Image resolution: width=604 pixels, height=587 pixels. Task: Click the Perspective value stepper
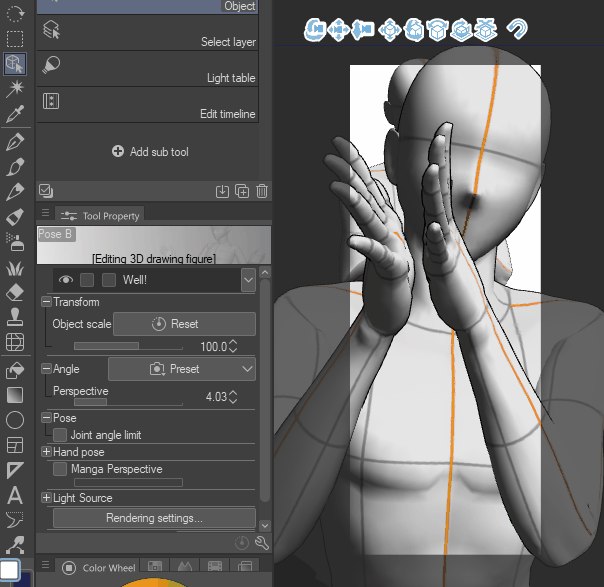(233, 397)
